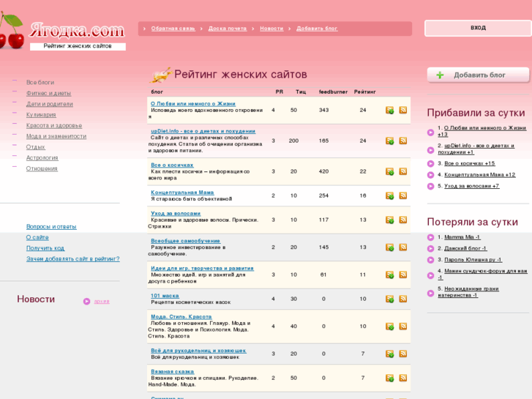Click the green add-feed icon for 101 маска
This screenshot has width=532, height=399.
(389, 299)
